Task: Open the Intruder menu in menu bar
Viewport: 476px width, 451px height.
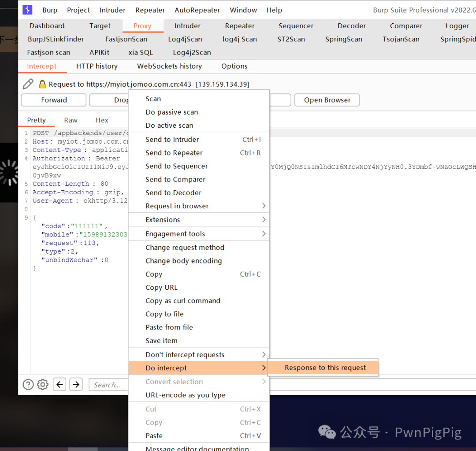Action: coord(112,10)
